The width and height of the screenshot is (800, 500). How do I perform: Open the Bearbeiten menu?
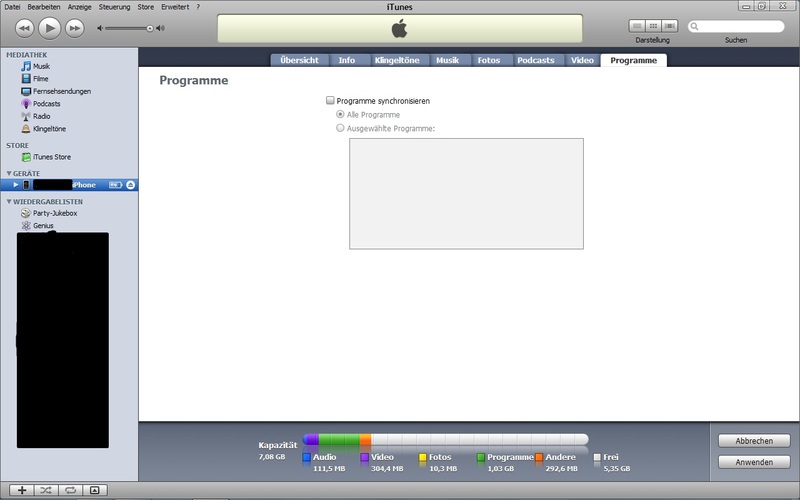click(44, 7)
